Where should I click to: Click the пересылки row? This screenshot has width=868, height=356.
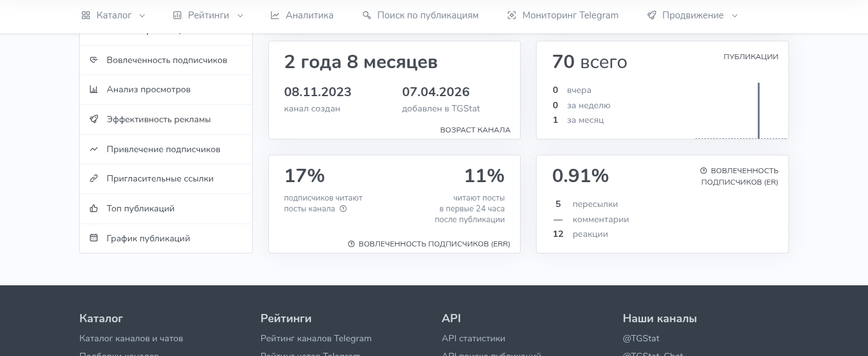[x=586, y=204]
